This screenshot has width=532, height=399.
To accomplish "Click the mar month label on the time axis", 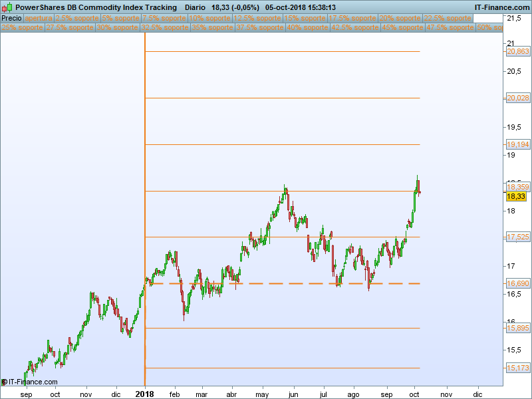I will click(x=201, y=394).
